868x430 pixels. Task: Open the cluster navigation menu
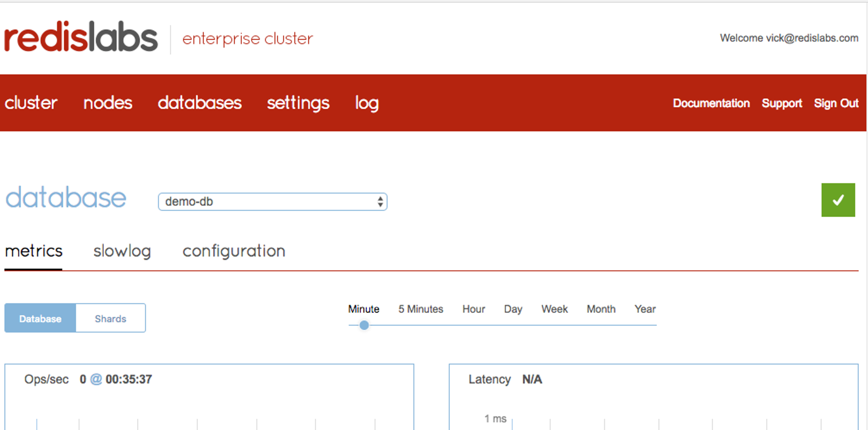click(31, 103)
